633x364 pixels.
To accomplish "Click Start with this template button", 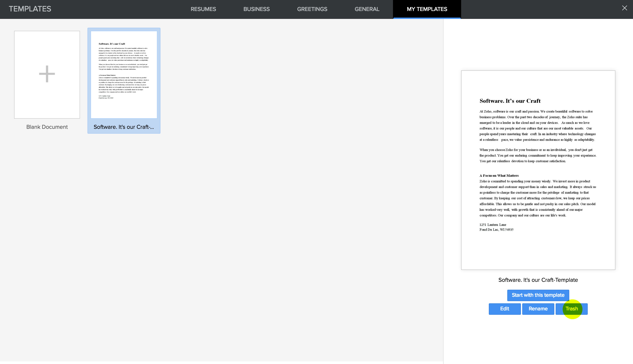I will 538,295.
